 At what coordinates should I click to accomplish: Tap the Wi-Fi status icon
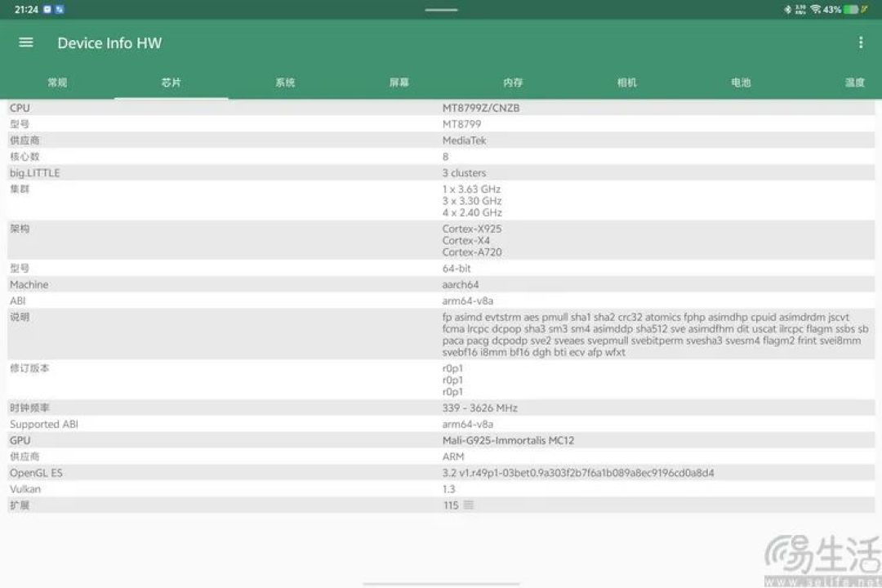click(816, 10)
